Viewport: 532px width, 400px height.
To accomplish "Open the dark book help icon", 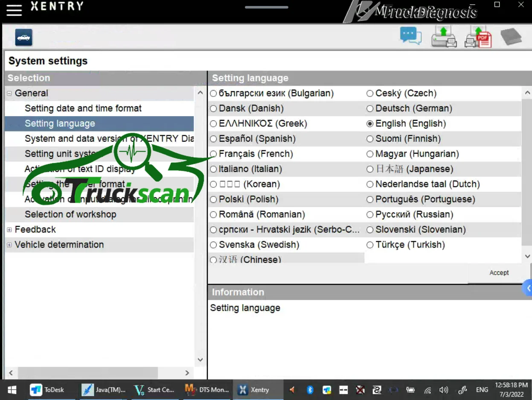I will pos(511,37).
